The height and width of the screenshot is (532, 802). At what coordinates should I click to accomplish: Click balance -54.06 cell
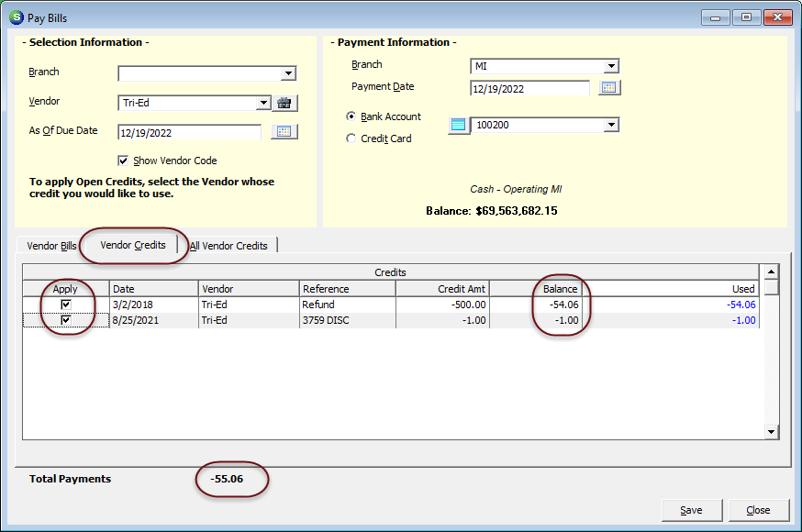click(536, 305)
